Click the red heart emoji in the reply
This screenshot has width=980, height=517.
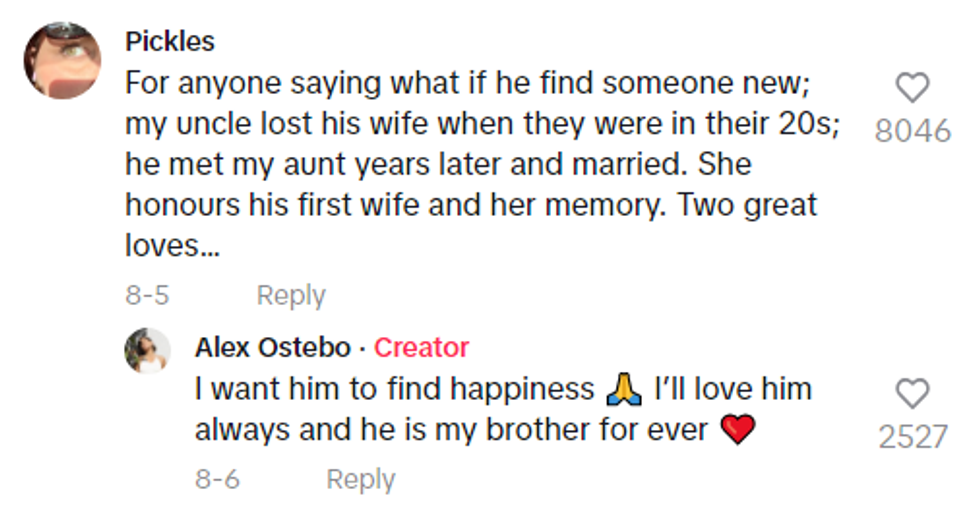[x=738, y=430]
